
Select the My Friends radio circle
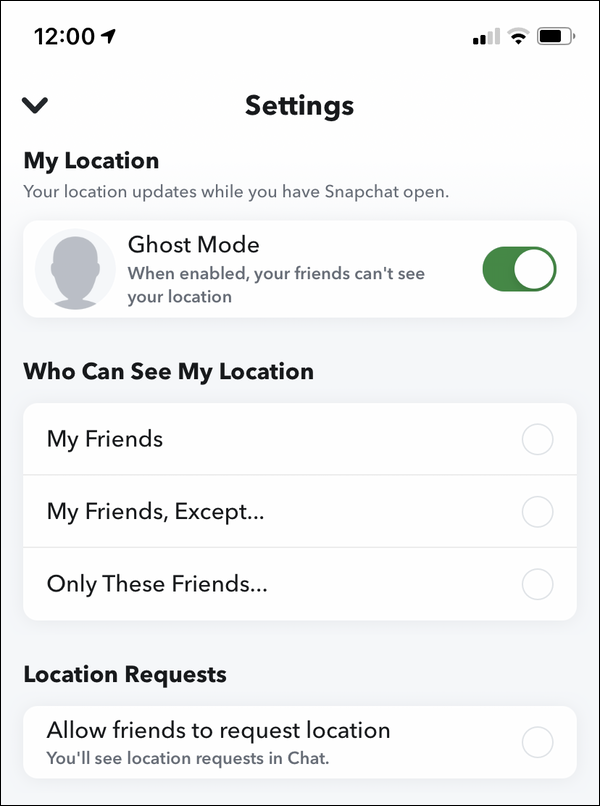point(537,439)
